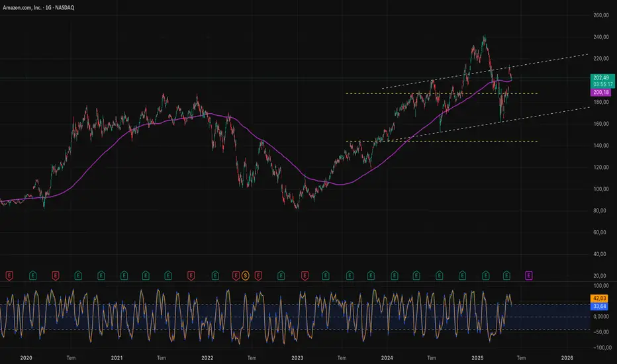Viewport: 617px width, 364px height.
Task: Click the blue 33,64 oscillator value label
Action: click(x=598, y=306)
